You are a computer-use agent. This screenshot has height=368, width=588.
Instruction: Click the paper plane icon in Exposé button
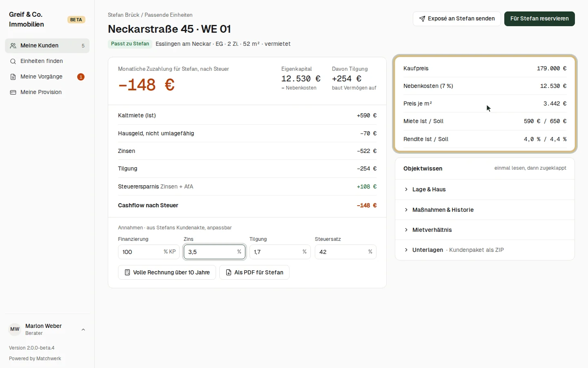(x=422, y=19)
